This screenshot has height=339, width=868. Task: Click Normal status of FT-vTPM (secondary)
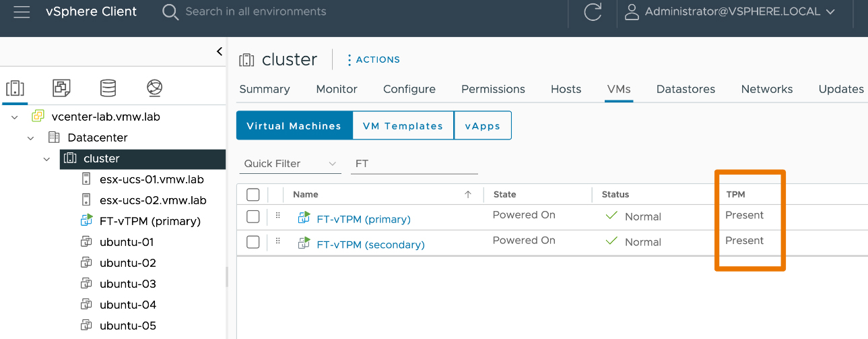pos(643,242)
